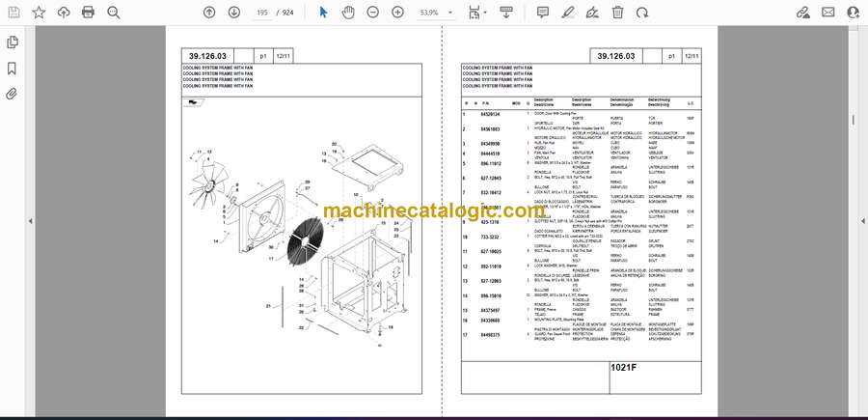Viewport: 868px width, 420px height.
Task: Upload the file to cloud storage
Action: pos(64,13)
